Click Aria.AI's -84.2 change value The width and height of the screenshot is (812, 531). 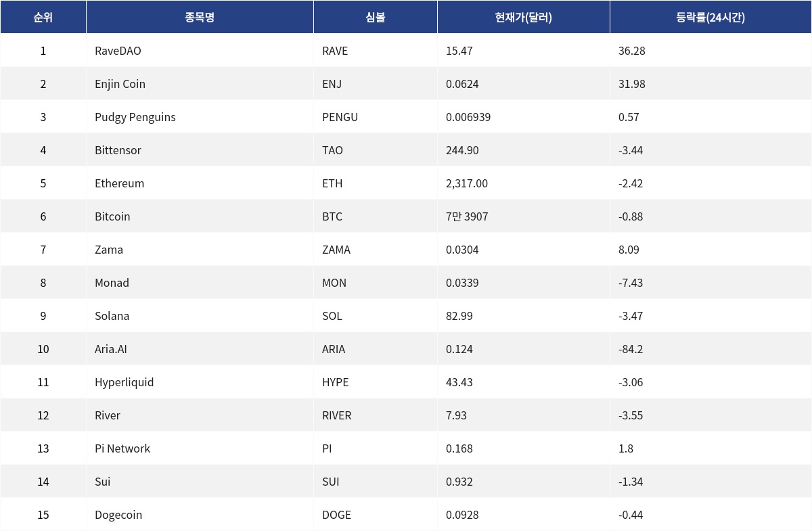pyautogui.click(x=631, y=349)
